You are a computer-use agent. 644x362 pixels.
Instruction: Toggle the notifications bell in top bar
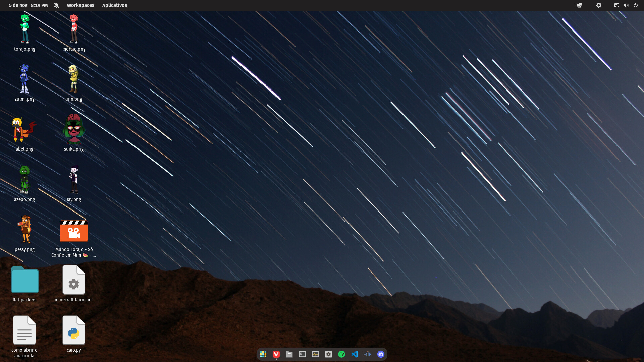pos(56,5)
